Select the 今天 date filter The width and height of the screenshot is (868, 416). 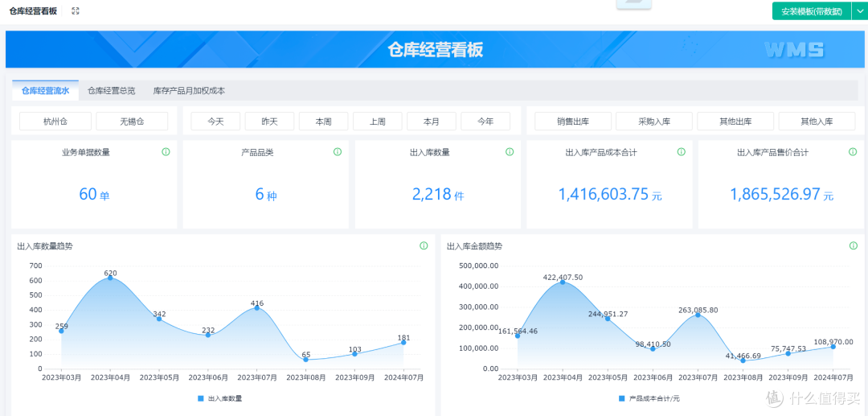(x=215, y=122)
